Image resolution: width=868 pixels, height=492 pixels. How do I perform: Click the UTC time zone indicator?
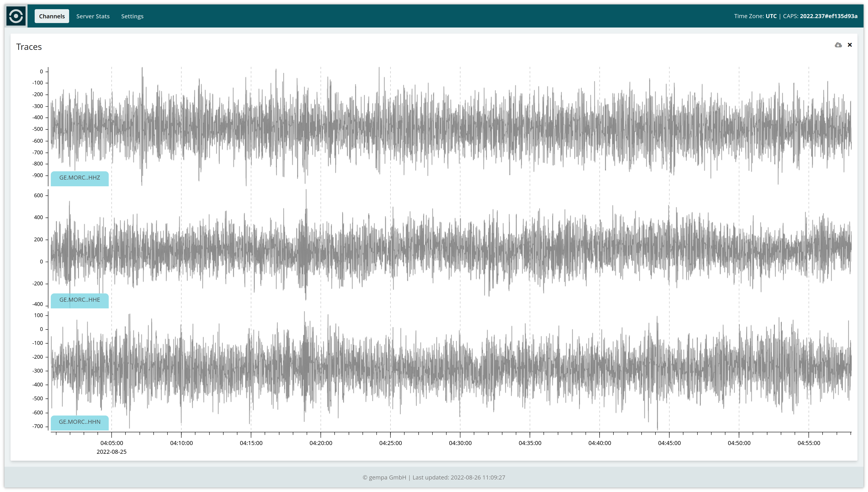[771, 16]
